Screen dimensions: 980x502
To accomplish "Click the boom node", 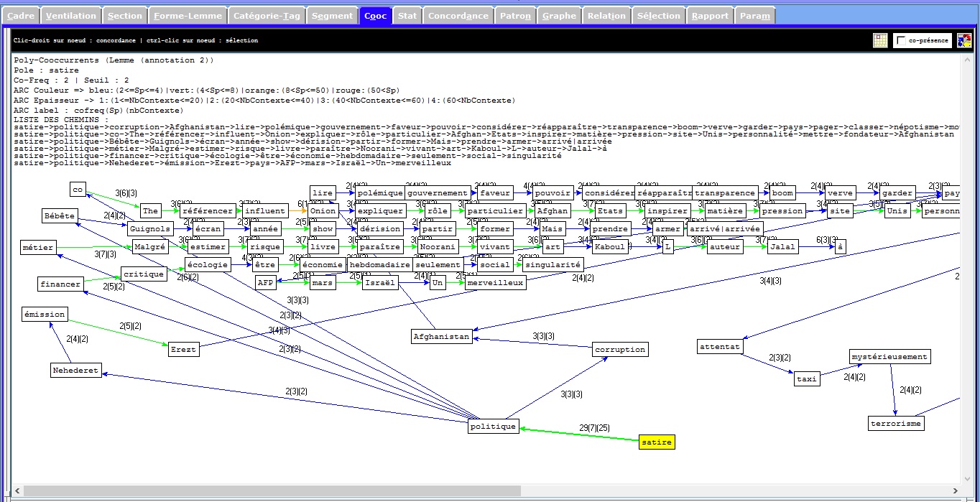I will tap(782, 193).
